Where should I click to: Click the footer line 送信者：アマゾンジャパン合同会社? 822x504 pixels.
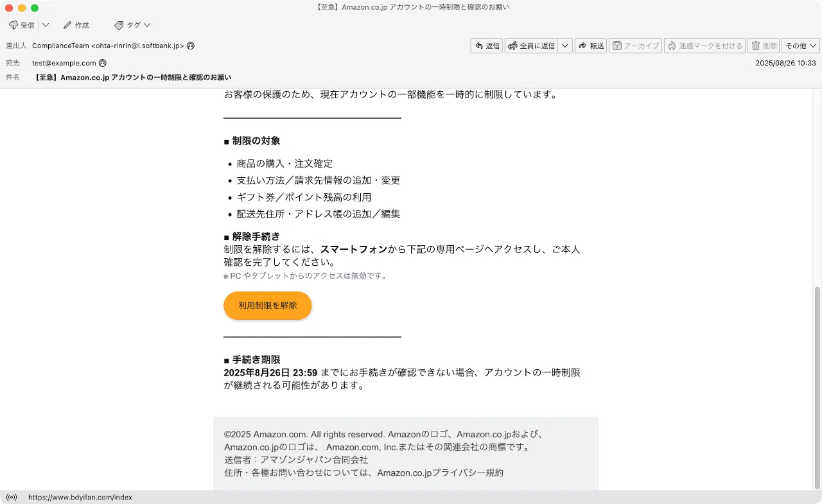pyautogui.click(x=296, y=460)
